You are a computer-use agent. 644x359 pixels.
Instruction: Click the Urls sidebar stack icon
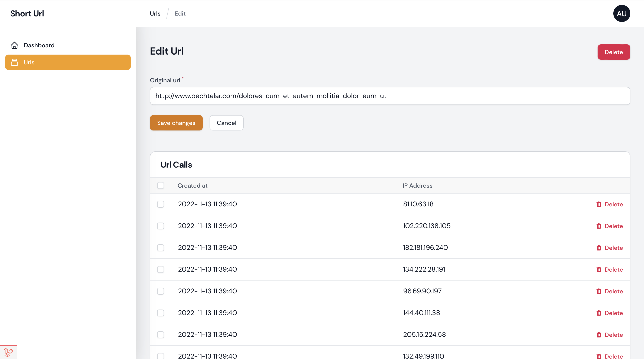[x=14, y=62]
